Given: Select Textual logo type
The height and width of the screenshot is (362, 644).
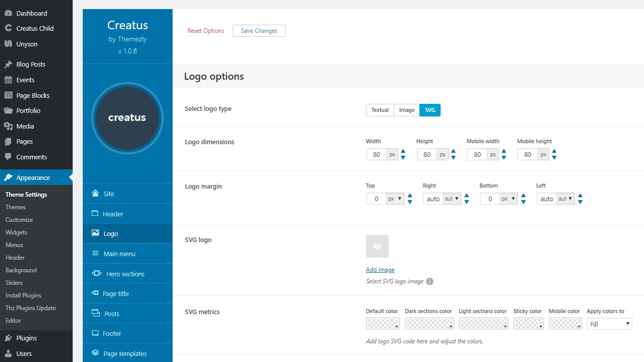Looking at the screenshot, I should (x=380, y=110).
